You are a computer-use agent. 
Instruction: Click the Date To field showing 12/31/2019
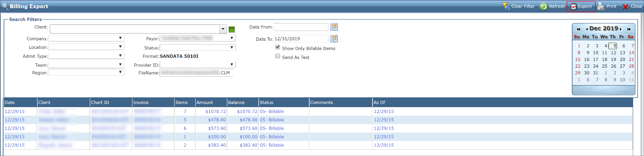(x=301, y=39)
